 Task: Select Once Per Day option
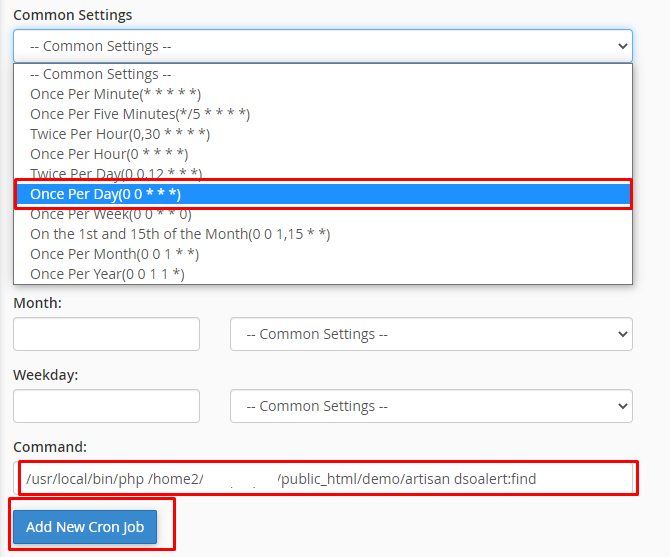105,194
